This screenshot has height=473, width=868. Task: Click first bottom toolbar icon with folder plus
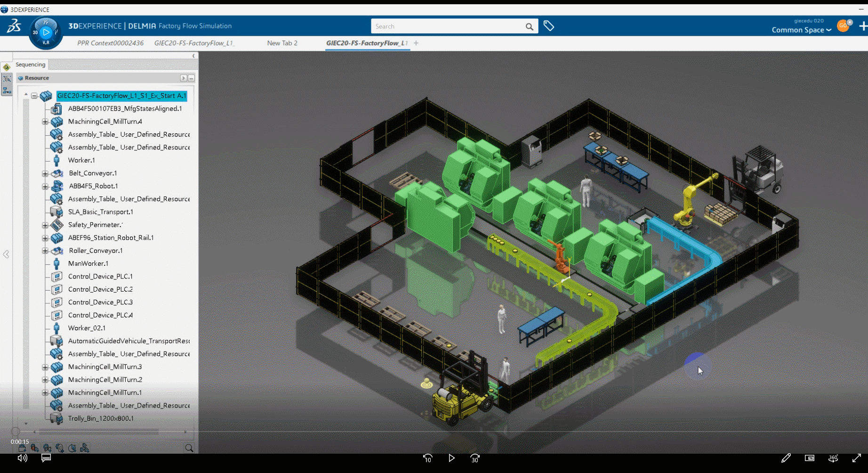tap(22, 448)
